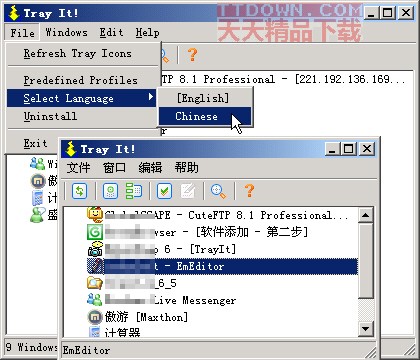Open the File menu in the back window
This screenshot has height=360, width=420.
pyautogui.click(x=22, y=33)
